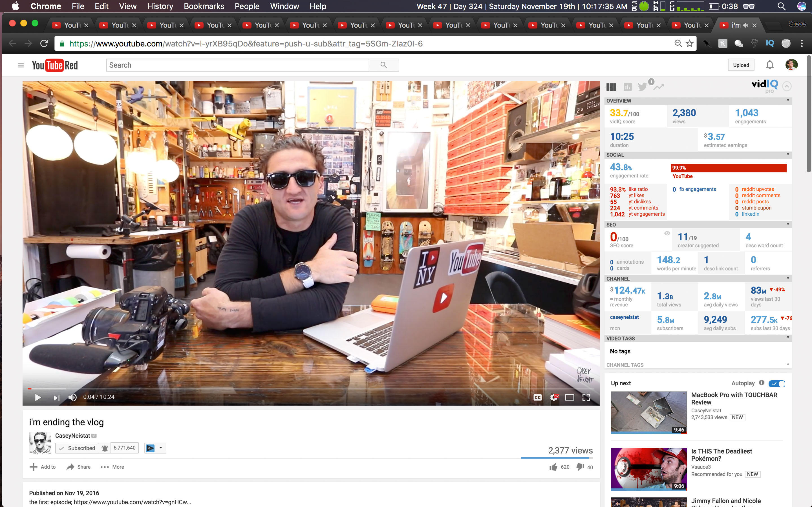Open the vidIQ dropdown next to subscriber count
This screenshot has height=507, width=812.
pos(160,448)
